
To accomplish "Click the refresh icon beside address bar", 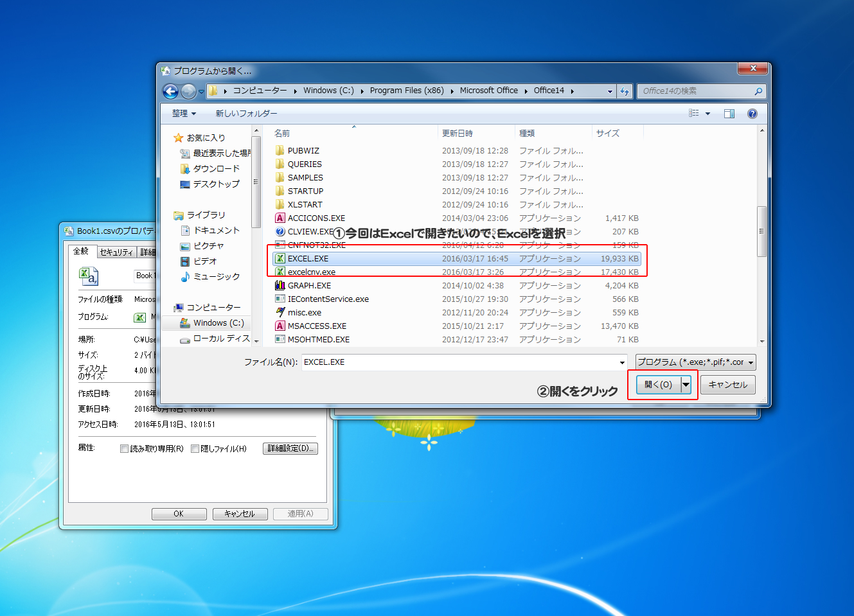I will tap(625, 91).
